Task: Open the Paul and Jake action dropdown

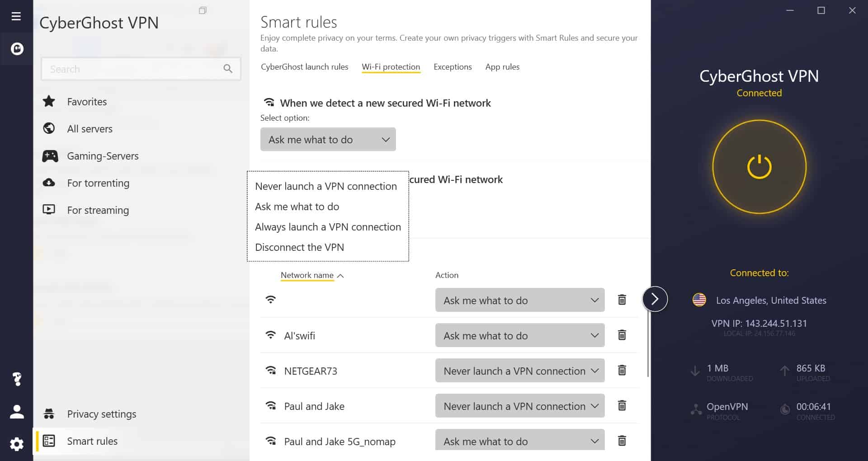Action: [520, 406]
